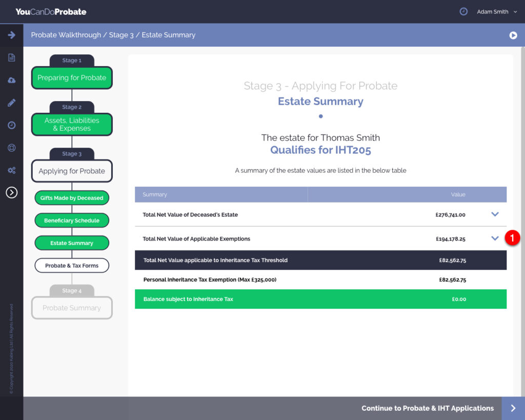
Task: Click the sidebar arrow icon at top
Action: 11,35
